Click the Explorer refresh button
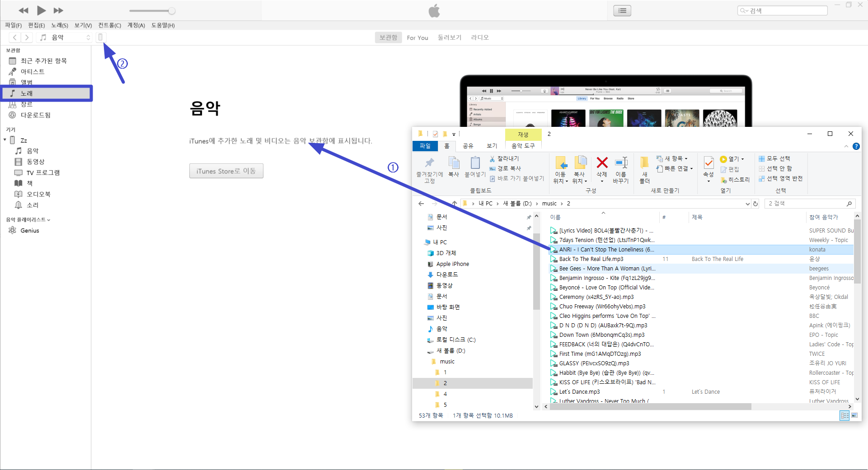The height and width of the screenshot is (470, 868). (x=755, y=204)
